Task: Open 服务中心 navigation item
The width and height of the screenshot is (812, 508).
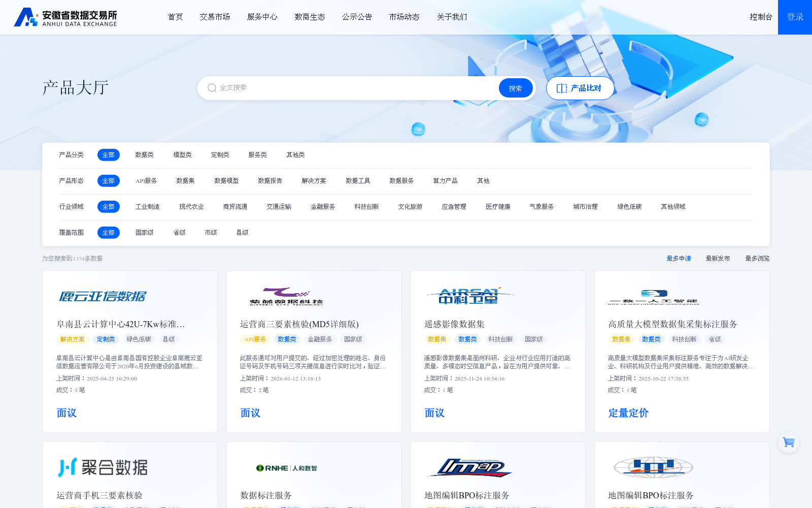Action: click(x=262, y=17)
